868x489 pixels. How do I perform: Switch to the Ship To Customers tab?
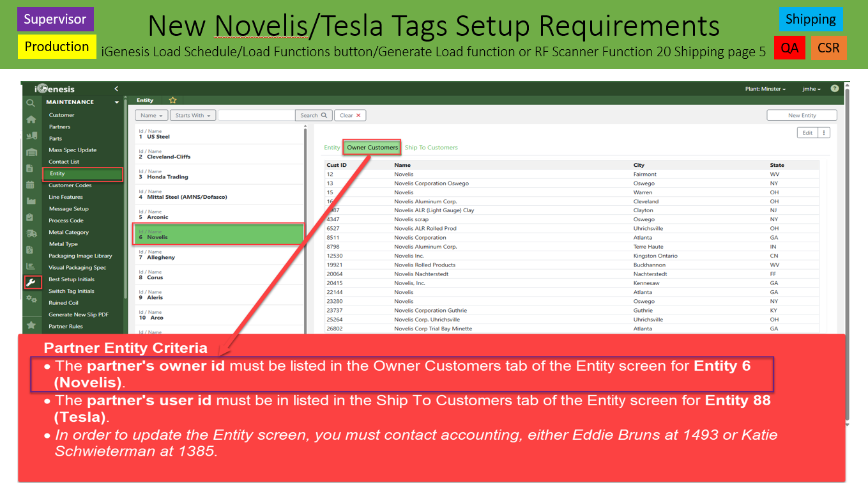431,148
